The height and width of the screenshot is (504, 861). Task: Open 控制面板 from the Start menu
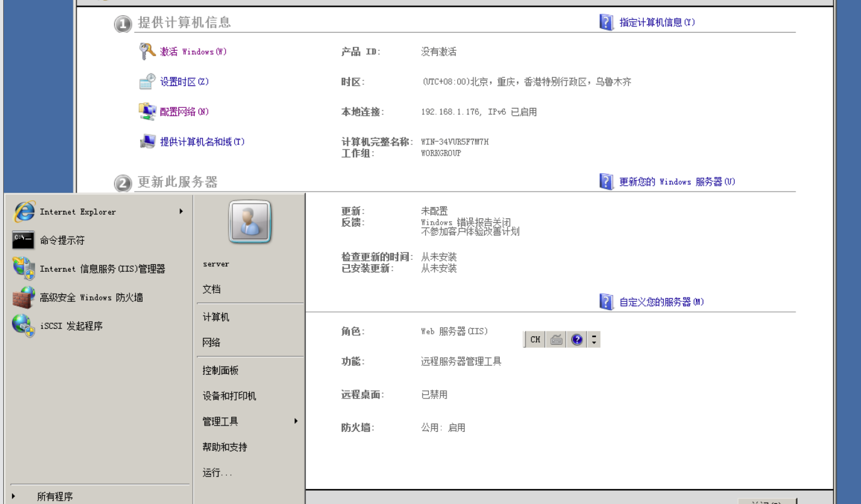(x=250, y=370)
